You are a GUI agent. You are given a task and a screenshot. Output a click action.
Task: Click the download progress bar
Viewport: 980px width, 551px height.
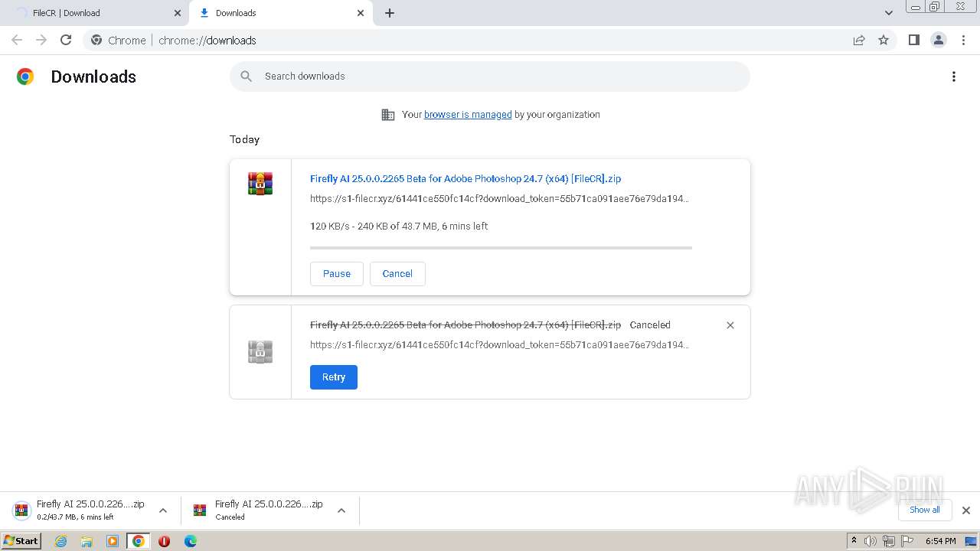(x=501, y=248)
